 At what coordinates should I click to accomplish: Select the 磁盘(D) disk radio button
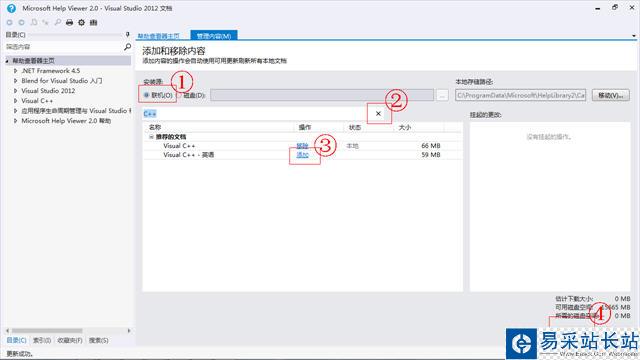pos(179,95)
